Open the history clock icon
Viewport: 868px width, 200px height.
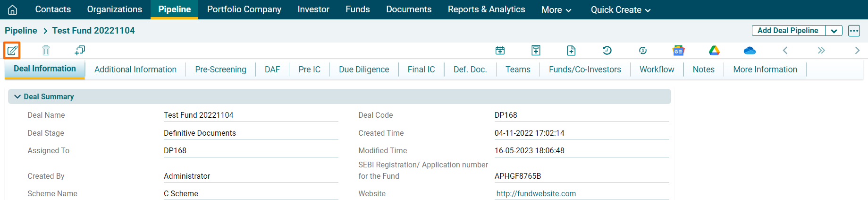click(607, 51)
